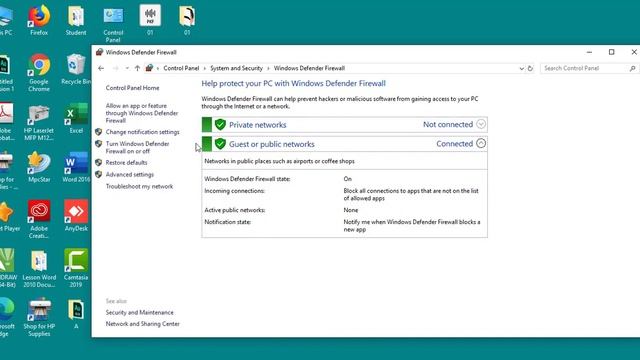Open the Student folder icon

click(76, 20)
